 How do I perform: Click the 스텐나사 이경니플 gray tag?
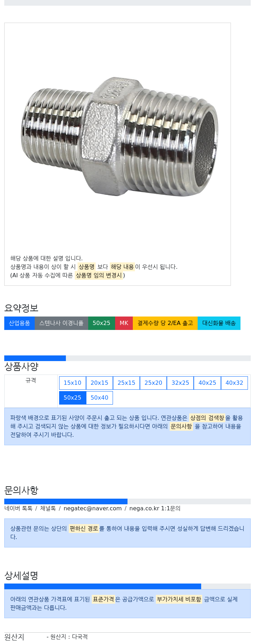tap(61, 323)
